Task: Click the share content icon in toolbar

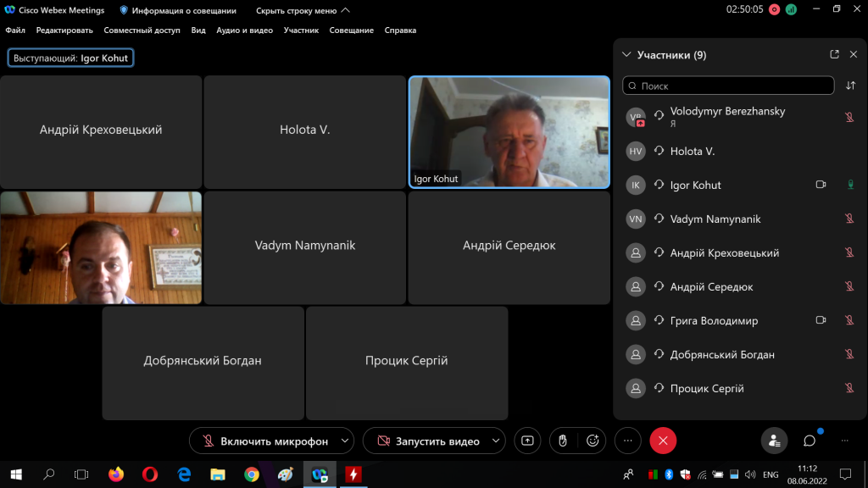Action: pyautogui.click(x=527, y=441)
